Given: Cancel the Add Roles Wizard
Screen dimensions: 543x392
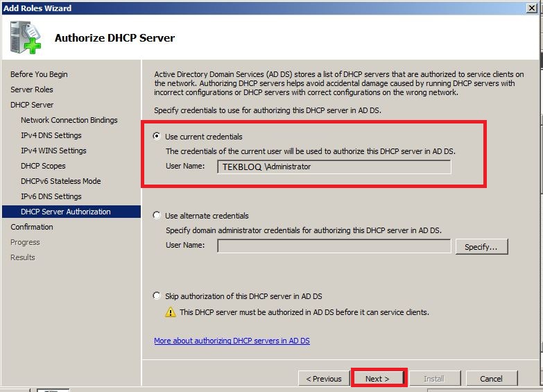Looking at the screenshot, I should [x=492, y=379].
